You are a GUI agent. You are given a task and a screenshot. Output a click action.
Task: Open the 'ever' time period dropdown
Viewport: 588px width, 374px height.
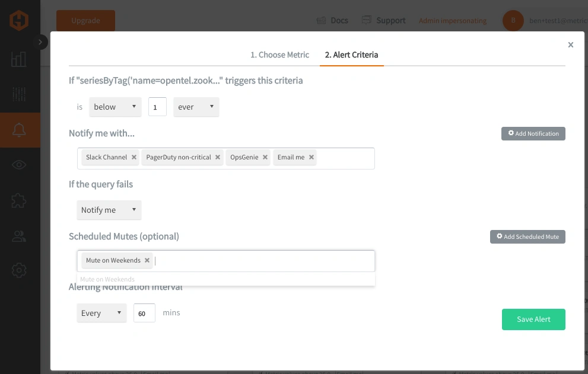(x=196, y=107)
